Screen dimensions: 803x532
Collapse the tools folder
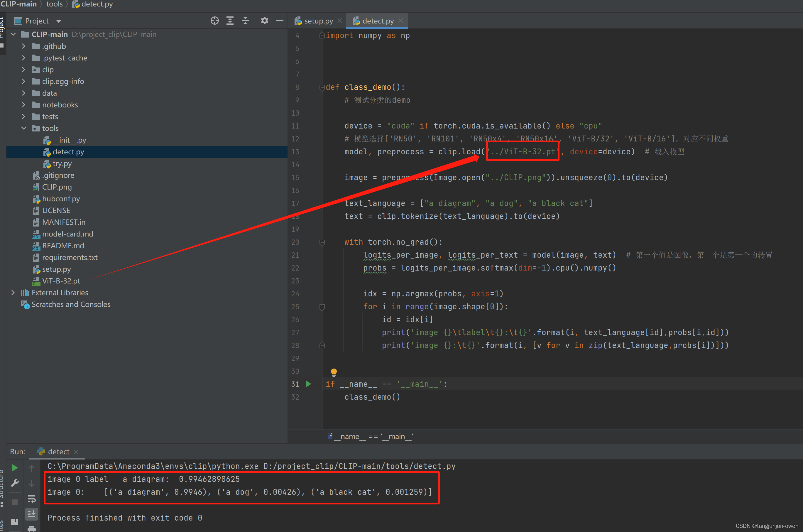pos(23,128)
